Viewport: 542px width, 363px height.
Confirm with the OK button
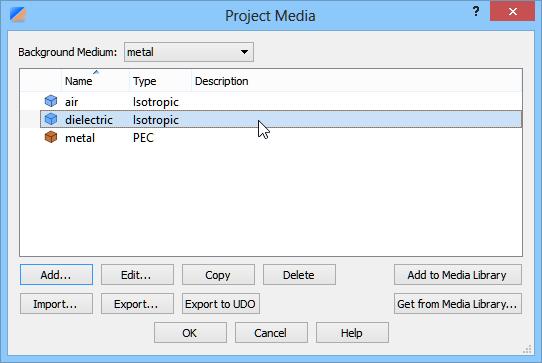[x=190, y=333]
